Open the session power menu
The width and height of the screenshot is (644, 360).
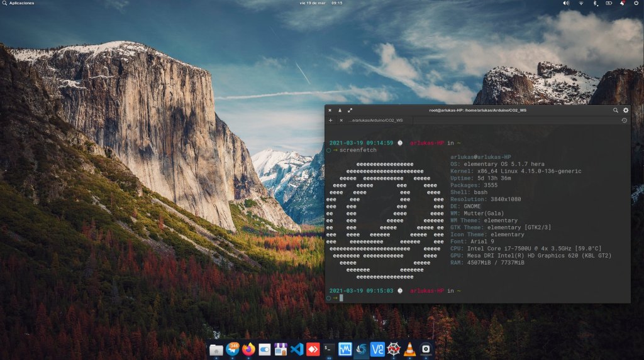[x=635, y=3]
